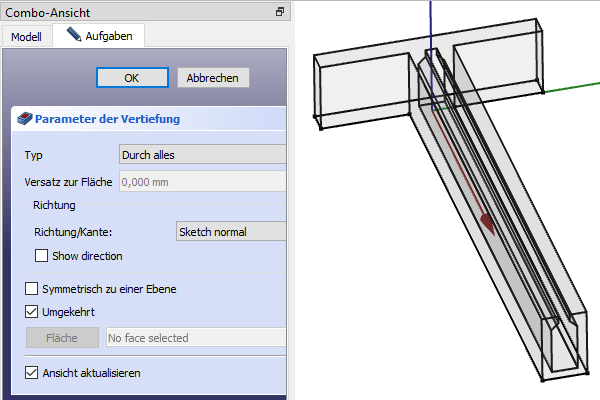Expand the Richtung/Kante dropdown

click(x=229, y=232)
